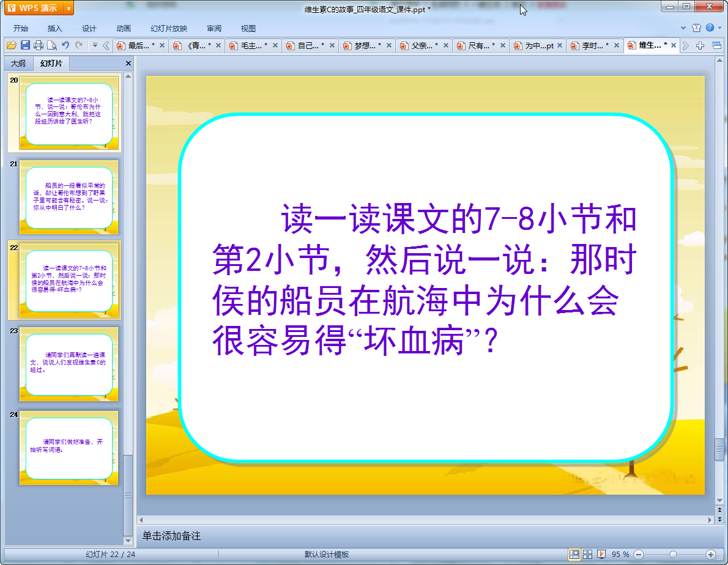
Task: Click the Undo arrow icon
Action: (x=65, y=45)
